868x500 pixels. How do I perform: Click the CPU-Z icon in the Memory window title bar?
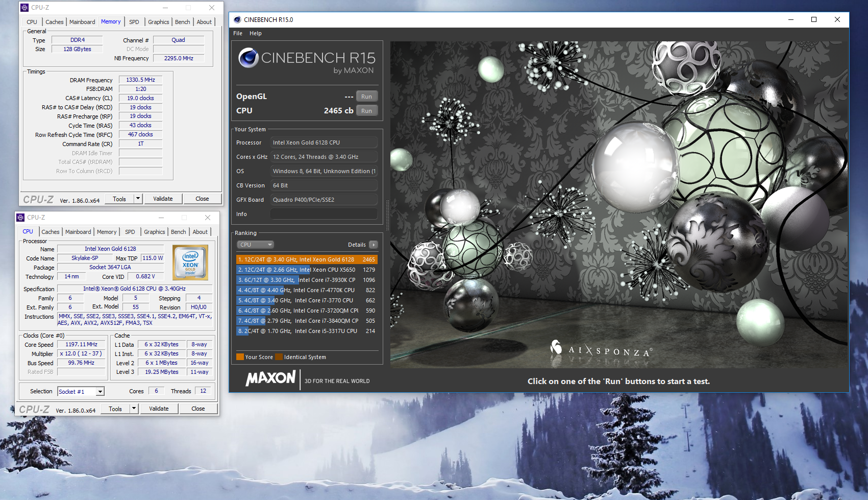click(x=24, y=8)
